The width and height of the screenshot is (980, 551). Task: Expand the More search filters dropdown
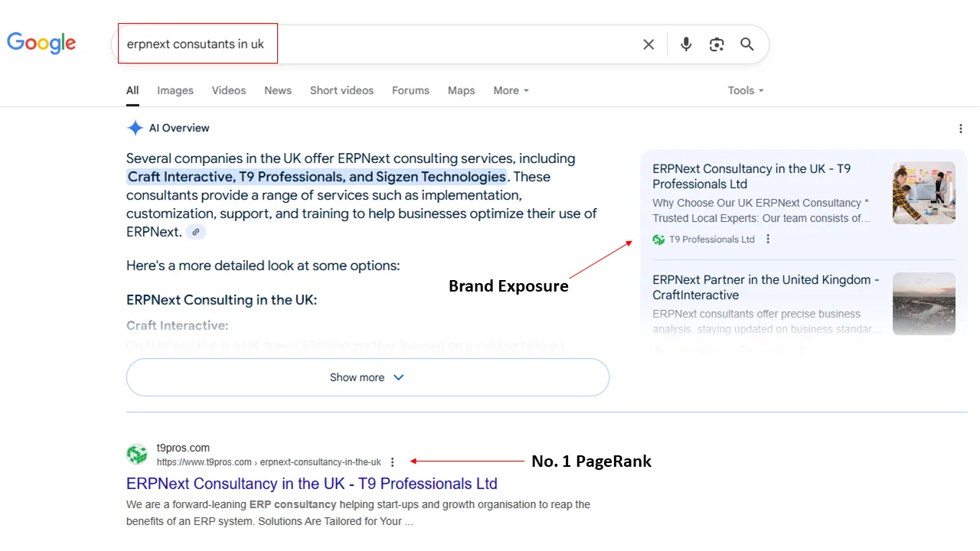(x=511, y=90)
